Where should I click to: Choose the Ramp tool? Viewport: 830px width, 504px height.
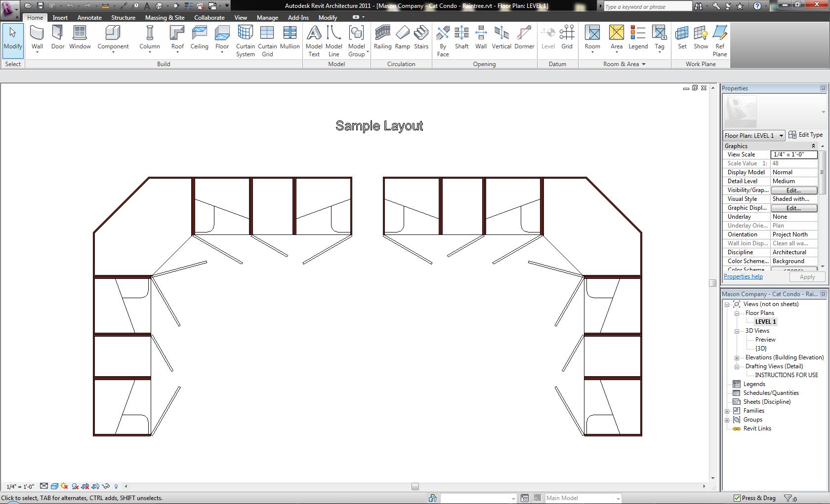click(403, 38)
